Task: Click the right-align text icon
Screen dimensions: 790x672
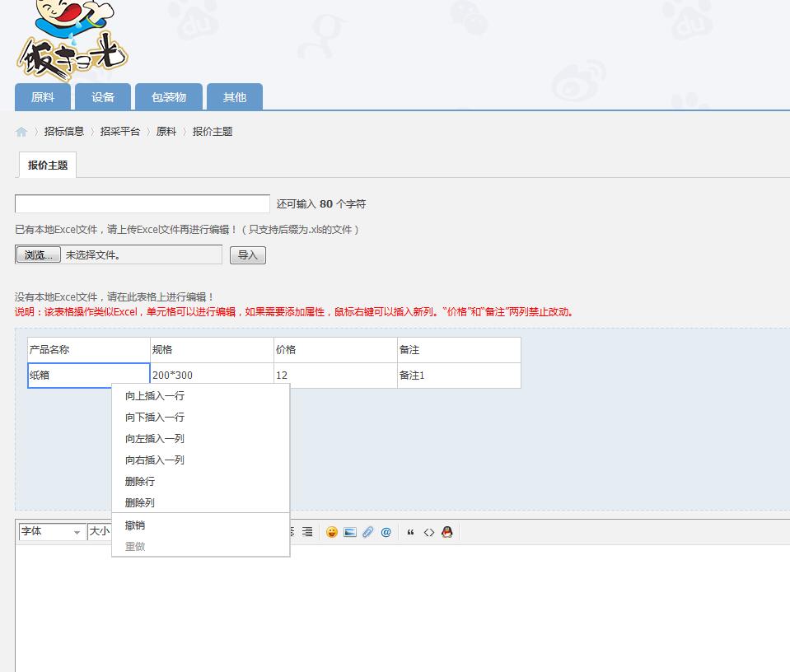Action: click(306, 532)
